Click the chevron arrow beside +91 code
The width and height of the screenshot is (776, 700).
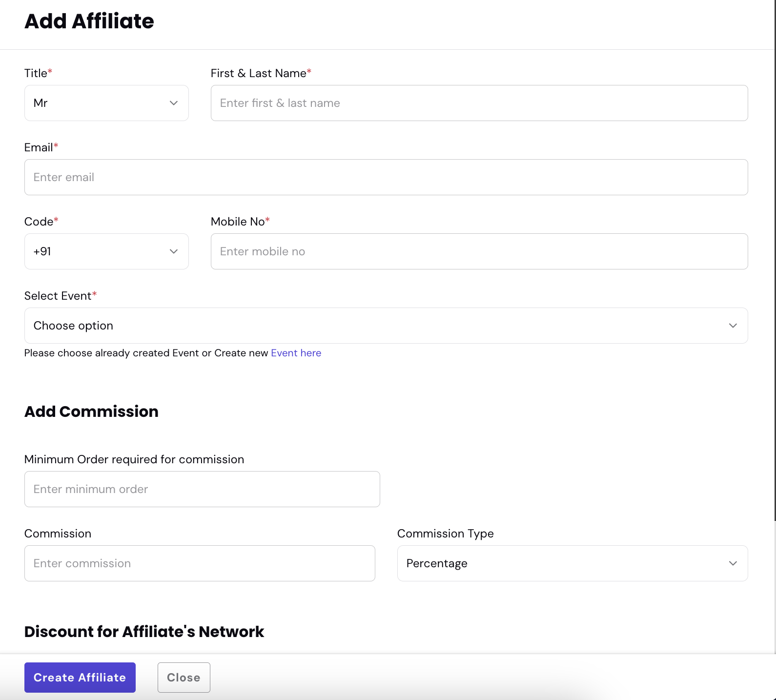click(173, 251)
